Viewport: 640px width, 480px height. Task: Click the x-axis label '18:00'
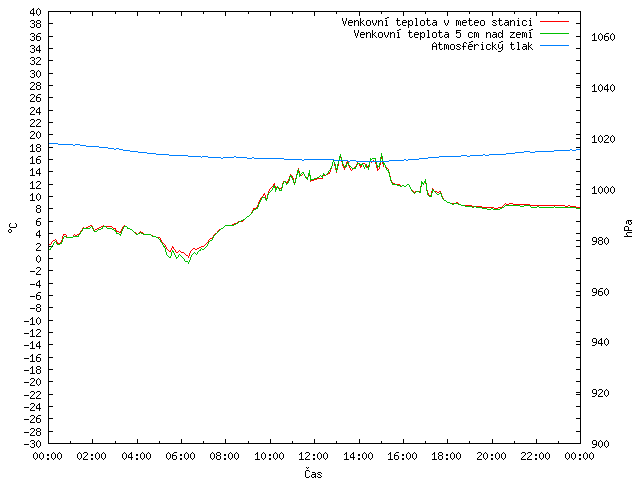pos(447,456)
